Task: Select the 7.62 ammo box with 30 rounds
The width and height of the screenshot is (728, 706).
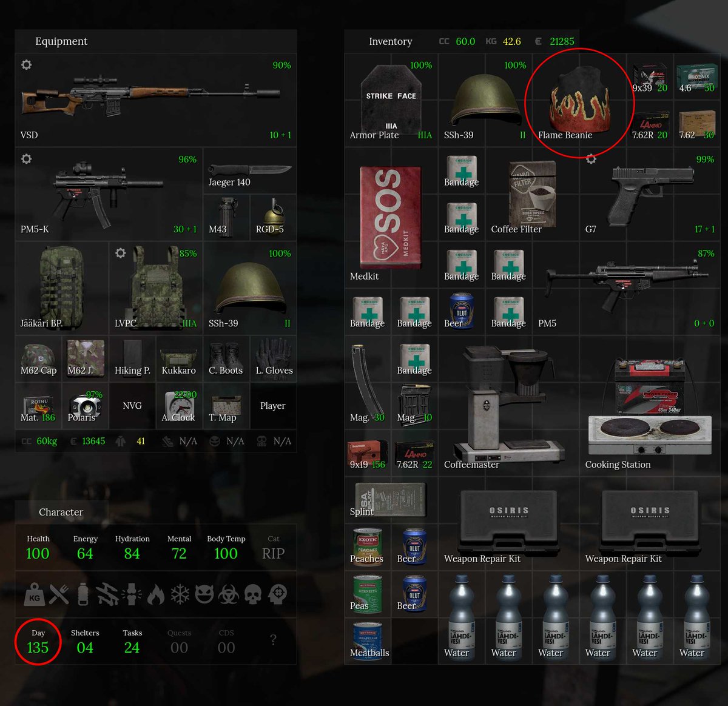Action: [x=696, y=123]
